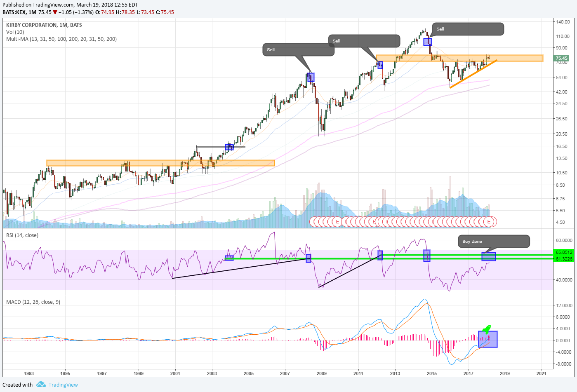577x392 pixels.
Task: Select the blue box at the 2008 price peak
Action: click(311, 77)
